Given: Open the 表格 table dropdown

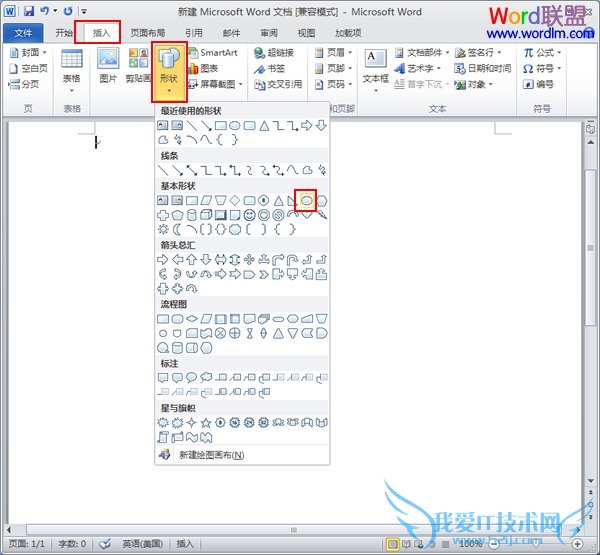Looking at the screenshot, I should [x=72, y=71].
